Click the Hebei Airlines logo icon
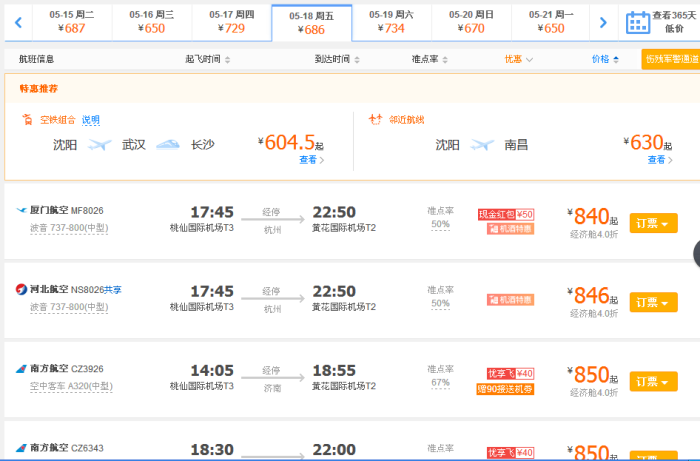This screenshot has height=461, width=700. coord(22,289)
